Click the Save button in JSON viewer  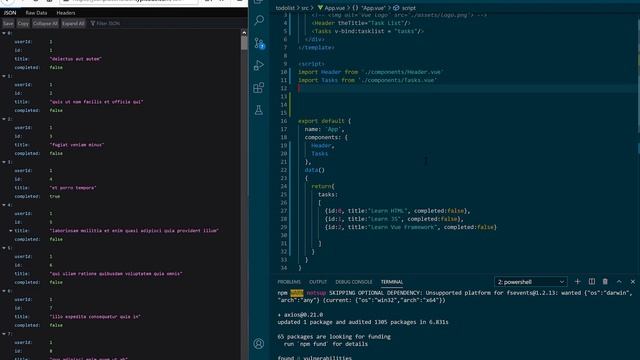click(8, 23)
